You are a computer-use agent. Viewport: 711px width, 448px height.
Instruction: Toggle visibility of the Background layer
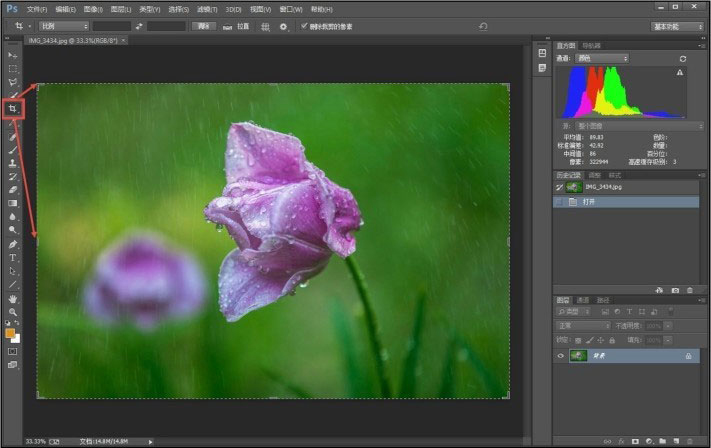click(561, 355)
